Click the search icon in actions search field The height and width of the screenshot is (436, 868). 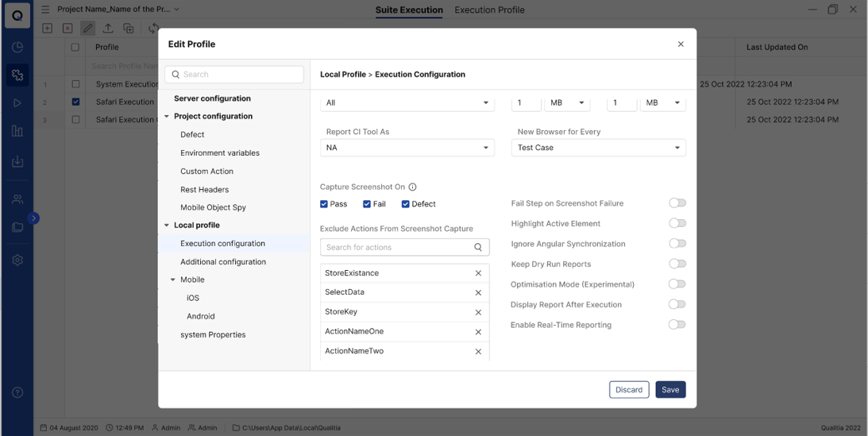click(x=478, y=248)
